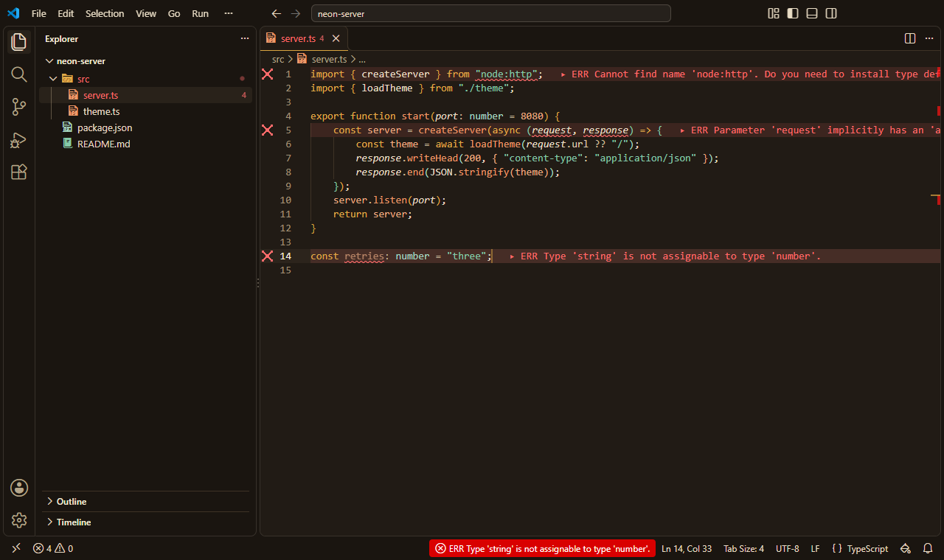The image size is (944, 560).
Task: Open the Selection menu
Action: [x=105, y=13]
